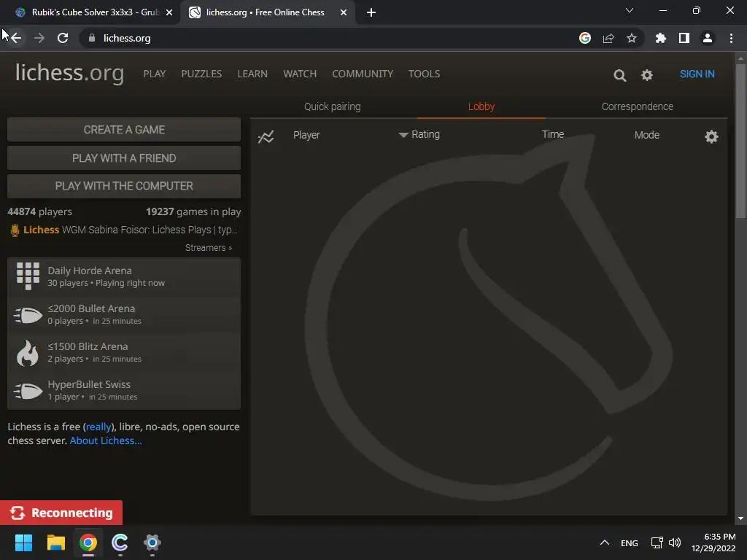Screen dimensions: 747x560
Task: Open the PUZZLES menu
Action: [x=201, y=74]
